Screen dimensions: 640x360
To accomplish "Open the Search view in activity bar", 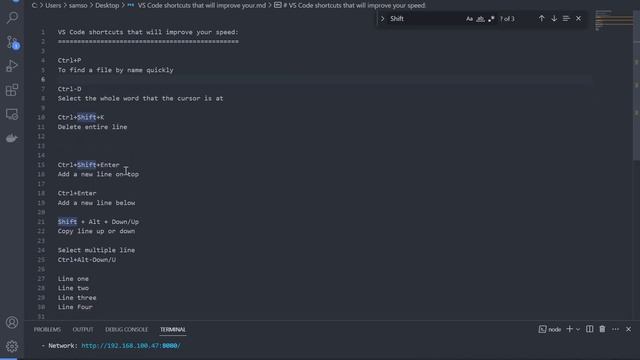I will click(x=12, y=18).
